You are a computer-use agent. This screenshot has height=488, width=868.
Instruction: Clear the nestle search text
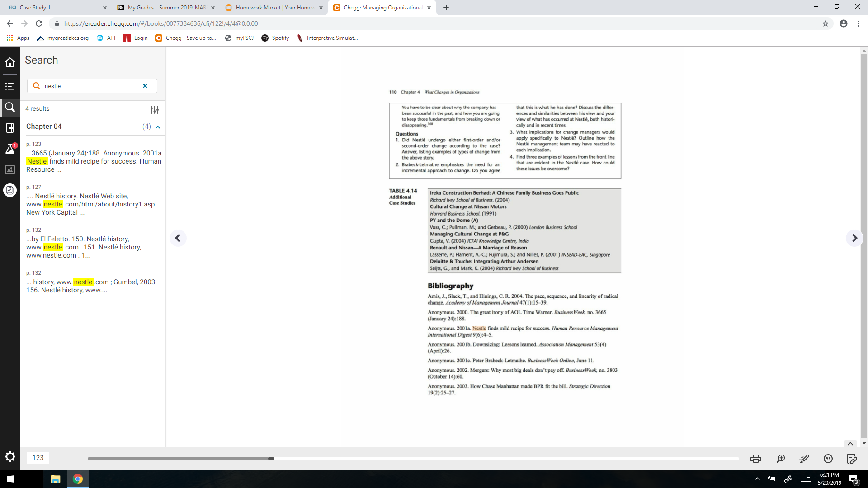pyautogui.click(x=145, y=86)
